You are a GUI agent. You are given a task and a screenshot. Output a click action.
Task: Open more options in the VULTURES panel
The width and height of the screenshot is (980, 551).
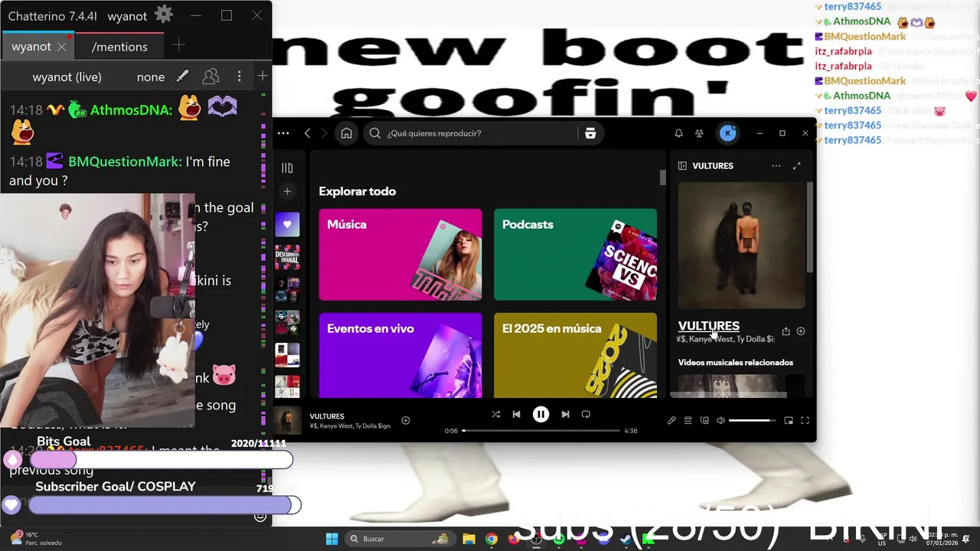click(776, 165)
